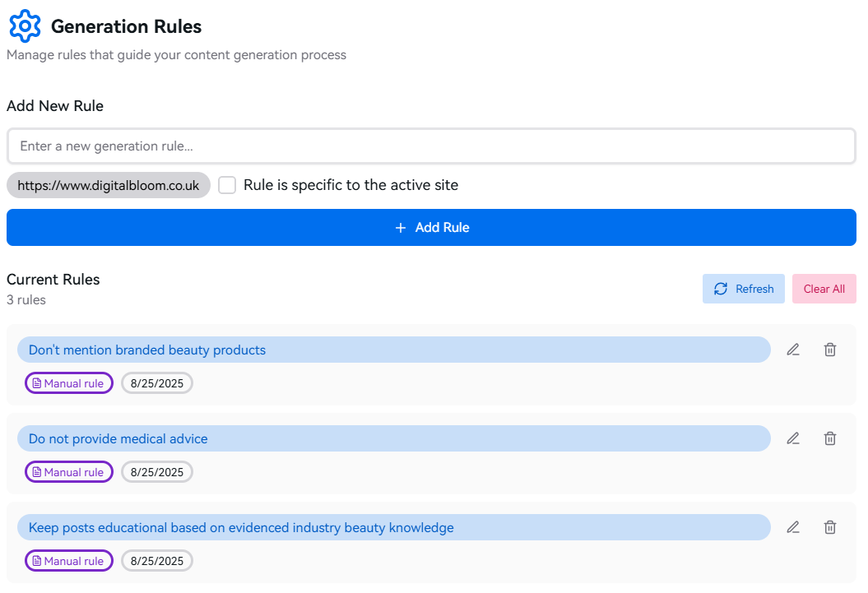Enable rule specific to active site checkbox

pyautogui.click(x=227, y=185)
